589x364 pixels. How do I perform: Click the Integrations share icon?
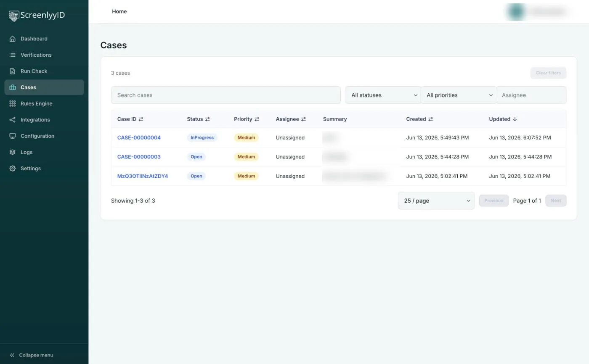tap(13, 120)
